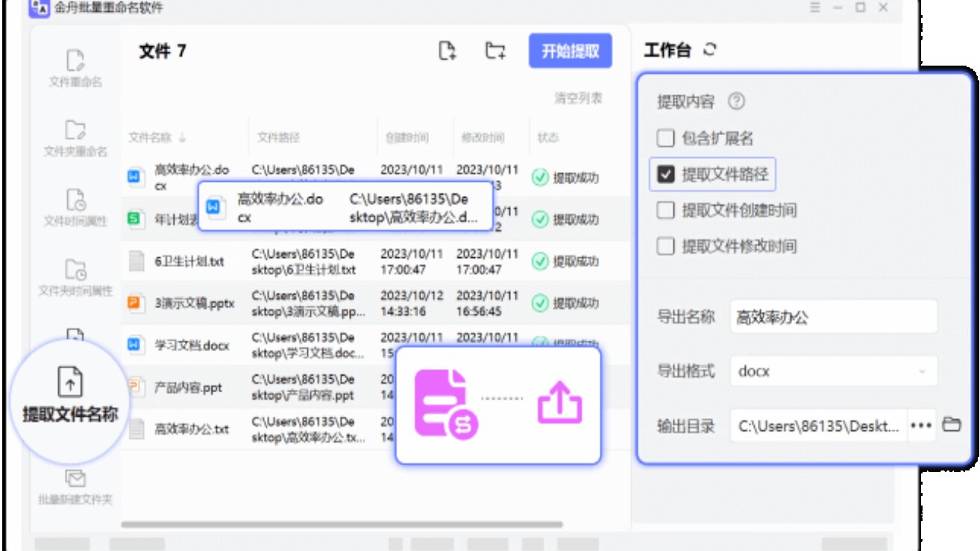This screenshot has height=551, width=980.
Task: Click the add folder icon
Action: pos(495,51)
